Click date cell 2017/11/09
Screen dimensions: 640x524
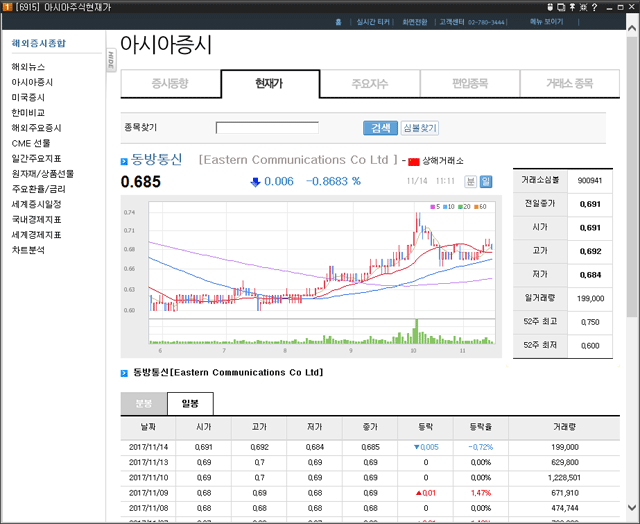[149, 493]
